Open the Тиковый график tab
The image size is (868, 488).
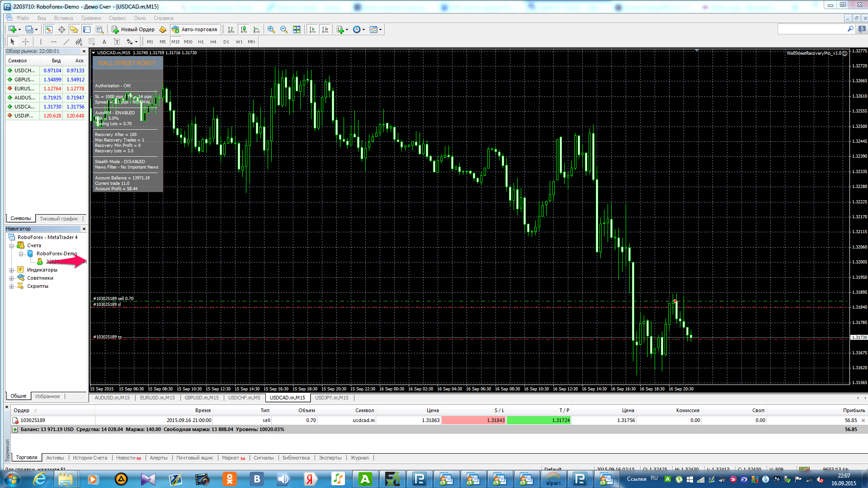click(x=59, y=219)
